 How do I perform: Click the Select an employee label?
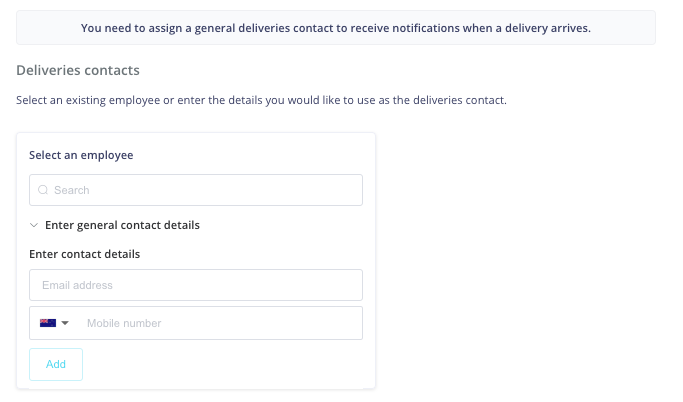81,155
